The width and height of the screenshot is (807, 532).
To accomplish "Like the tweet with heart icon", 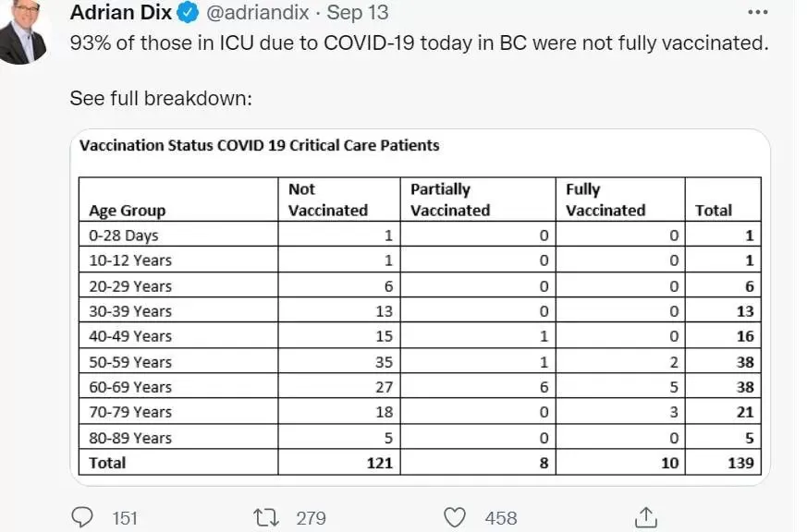I will tap(455, 517).
